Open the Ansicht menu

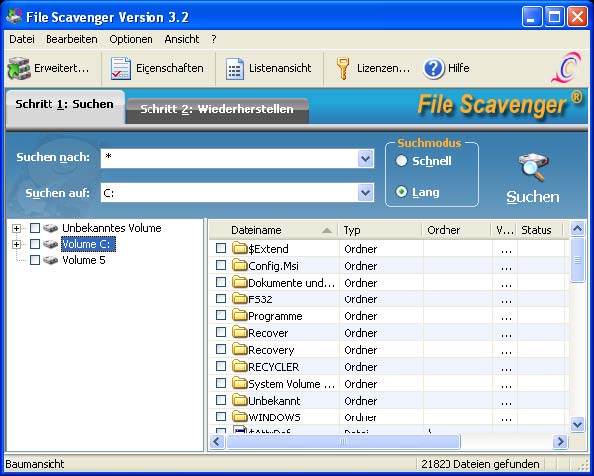tap(182, 39)
